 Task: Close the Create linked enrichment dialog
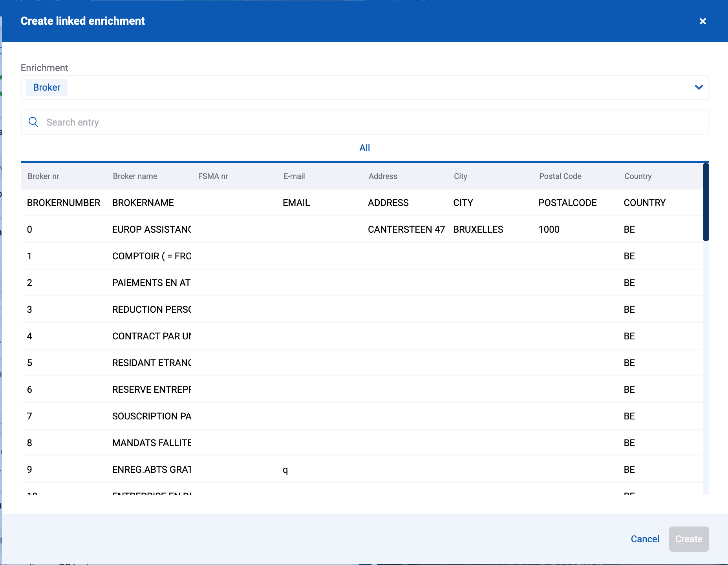click(702, 21)
